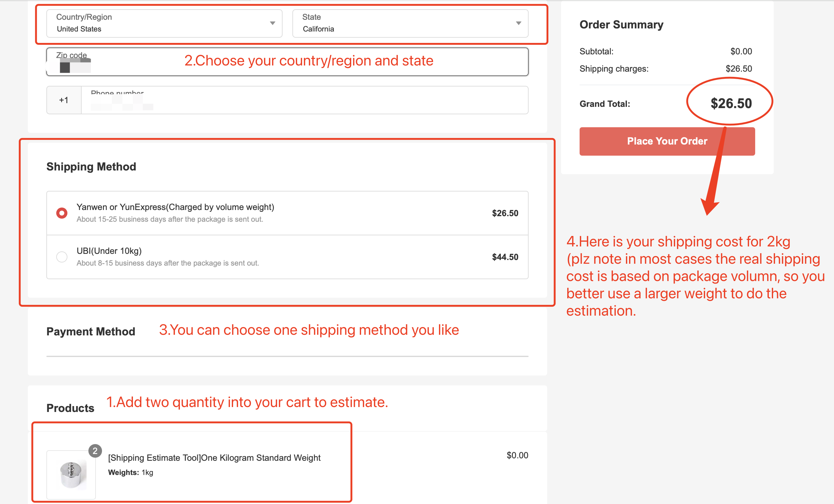Click the Order Summary heading

[621, 24]
